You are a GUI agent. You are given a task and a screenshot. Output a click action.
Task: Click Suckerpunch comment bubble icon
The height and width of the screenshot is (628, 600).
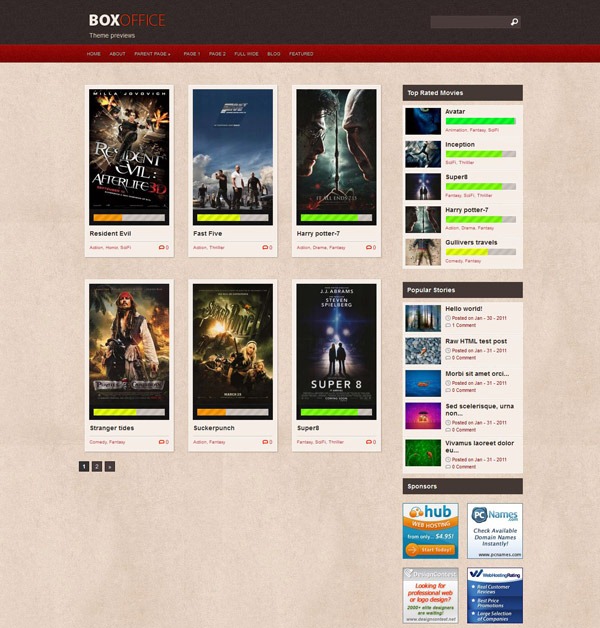pyautogui.click(x=265, y=442)
